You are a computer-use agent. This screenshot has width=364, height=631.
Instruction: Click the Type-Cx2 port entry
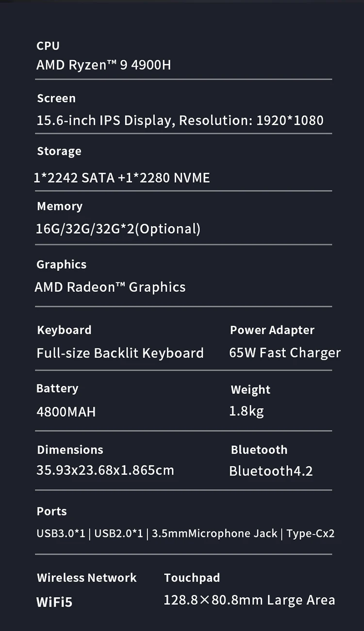pyautogui.click(x=311, y=533)
